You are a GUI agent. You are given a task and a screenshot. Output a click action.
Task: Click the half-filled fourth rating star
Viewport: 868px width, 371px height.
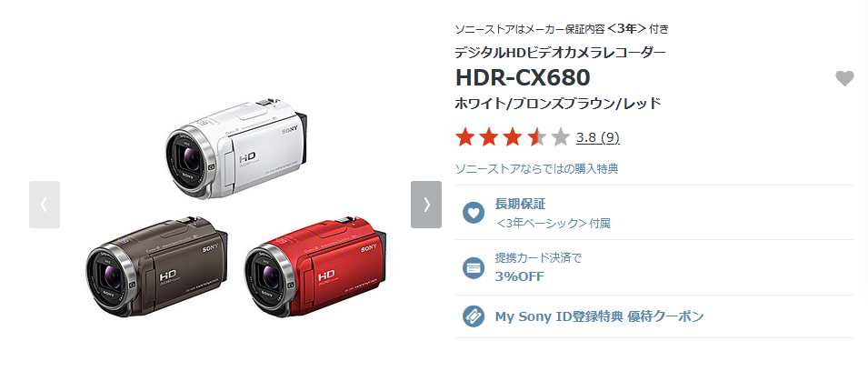[537, 136]
